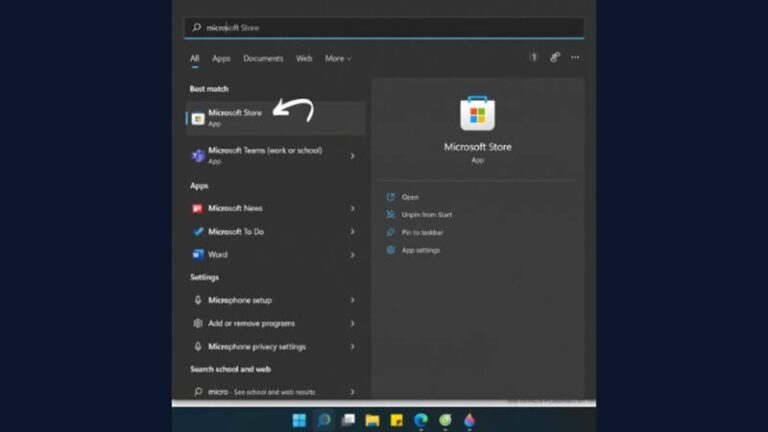Screen dimensions: 768x432
Task: Switch to the Documents filter tab
Action: click(x=263, y=58)
